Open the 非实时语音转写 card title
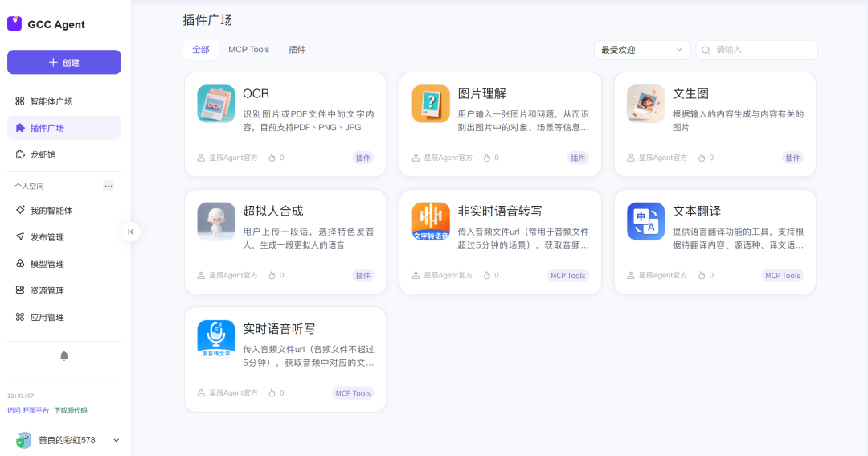The height and width of the screenshot is (456, 868). click(x=500, y=211)
